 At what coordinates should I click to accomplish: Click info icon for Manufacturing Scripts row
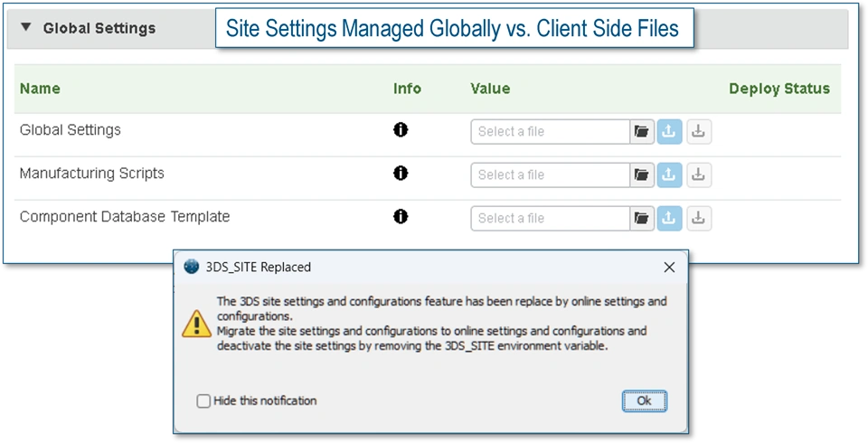tap(401, 174)
